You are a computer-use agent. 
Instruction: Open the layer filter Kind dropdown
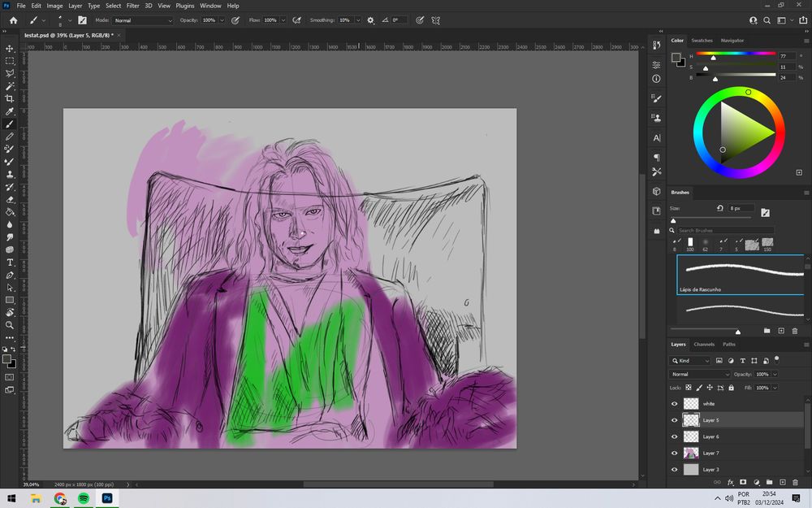pos(690,361)
